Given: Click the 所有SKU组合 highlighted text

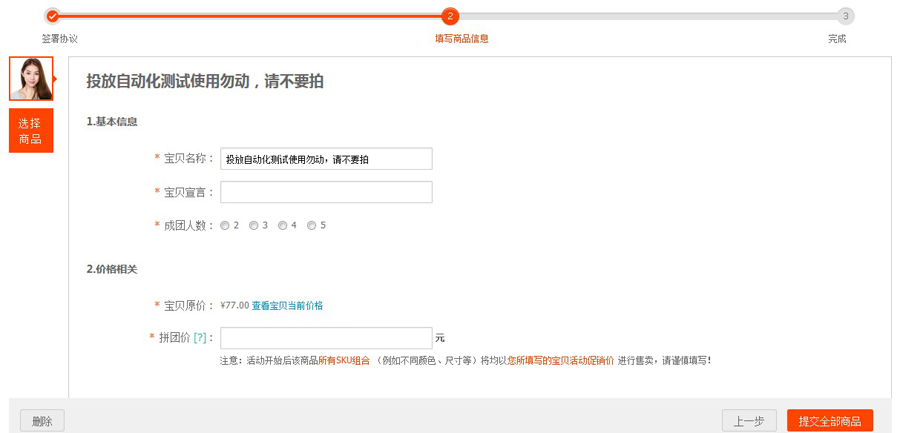Looking at the screenshot, I should tap(344, 361).
